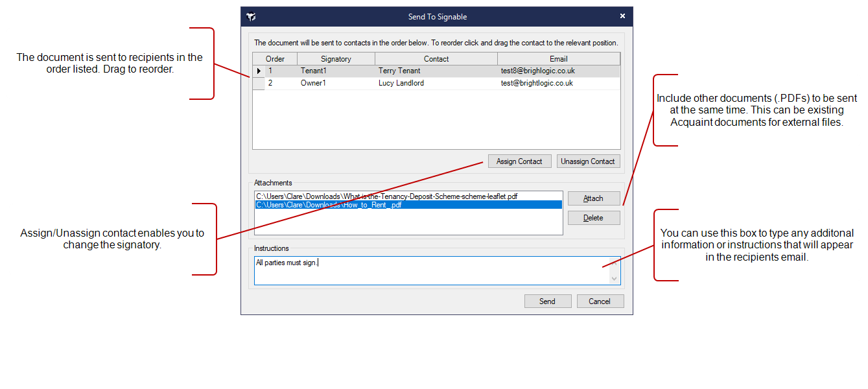Click Attach to add a document
The height and width of the screenshot is (389, 868).
pos(593,198)
